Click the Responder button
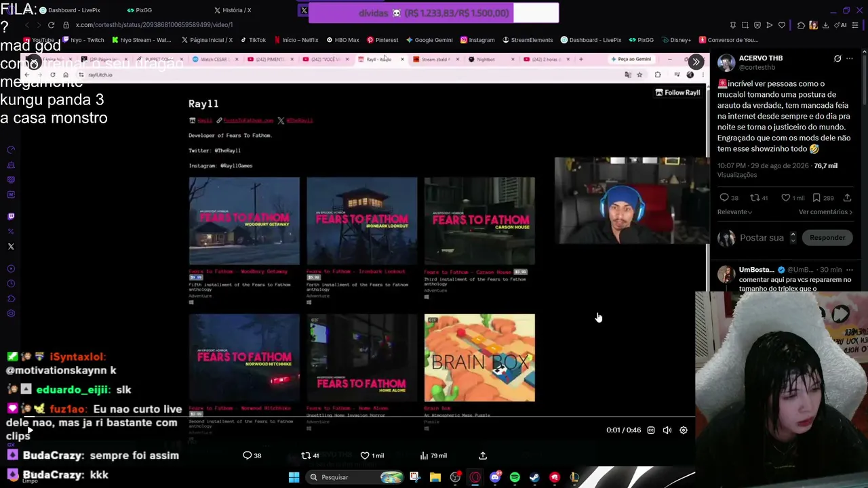The width and height of the screenshot is (868, 488). point(827,238)
